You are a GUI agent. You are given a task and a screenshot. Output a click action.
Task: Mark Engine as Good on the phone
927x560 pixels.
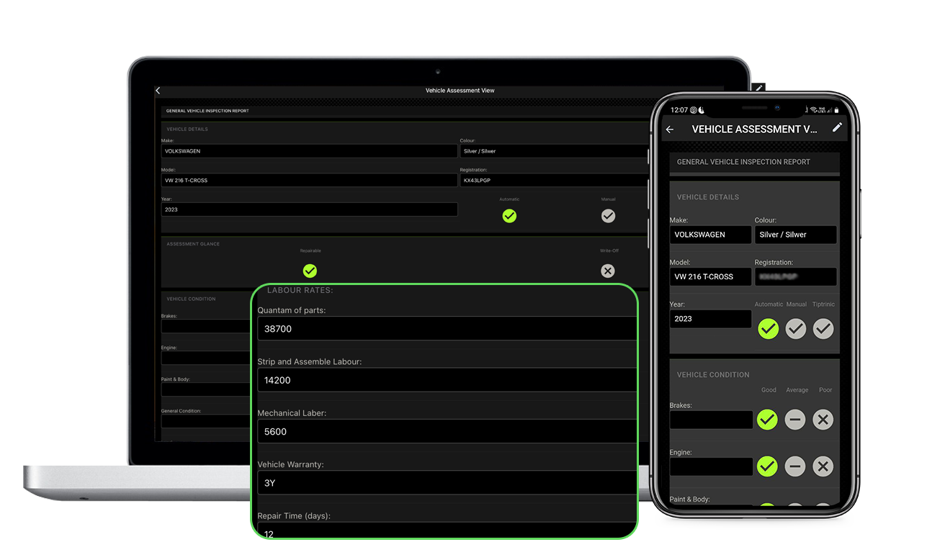click(x=768, y=466)
